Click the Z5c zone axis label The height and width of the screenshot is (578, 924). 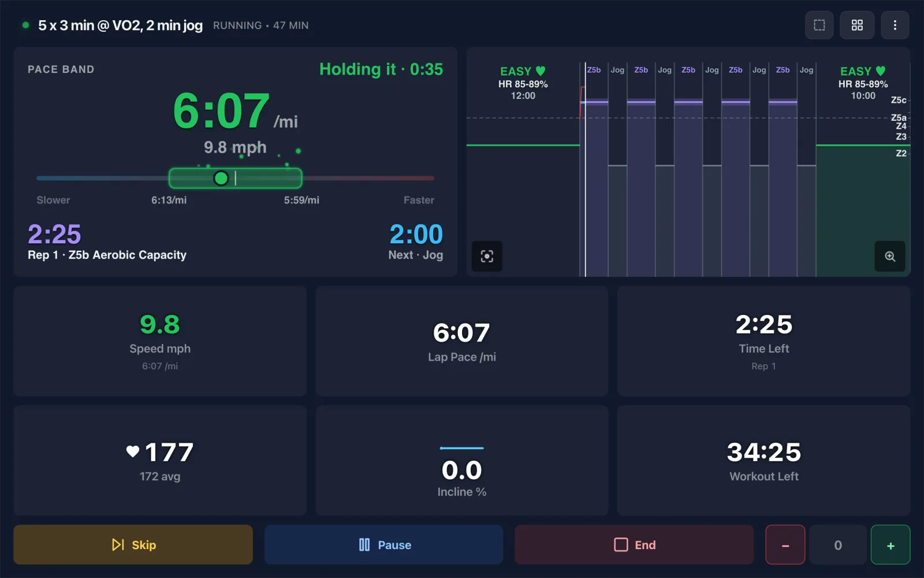click(x=899, y=100)
